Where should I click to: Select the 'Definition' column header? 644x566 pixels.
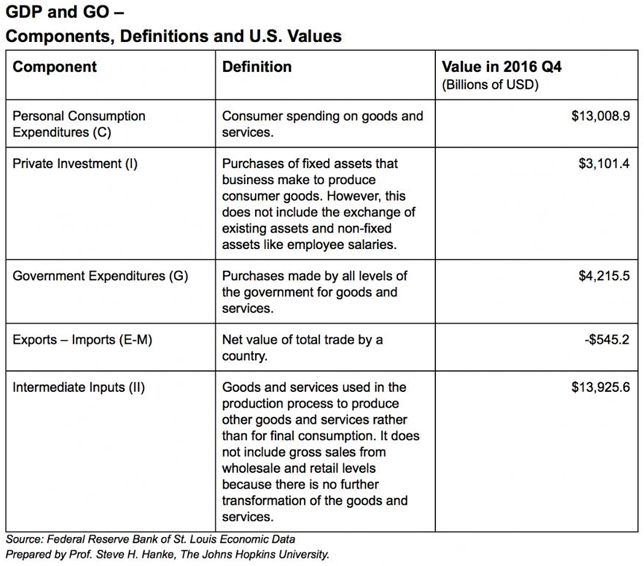(x=257, y=67)
